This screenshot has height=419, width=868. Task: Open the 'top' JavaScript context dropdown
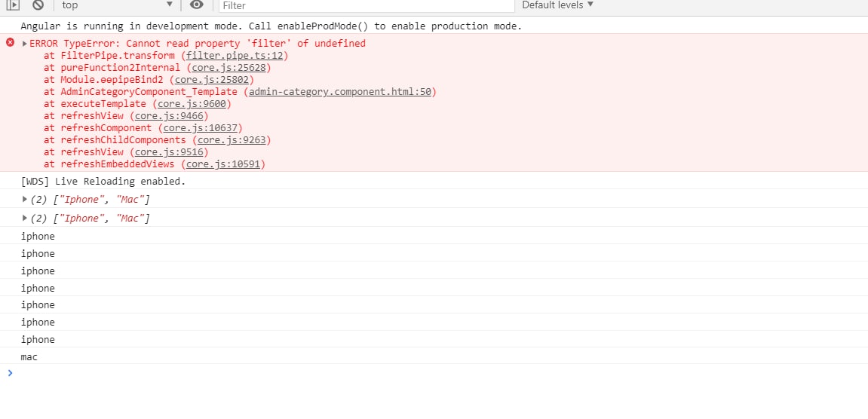(117, 5)
